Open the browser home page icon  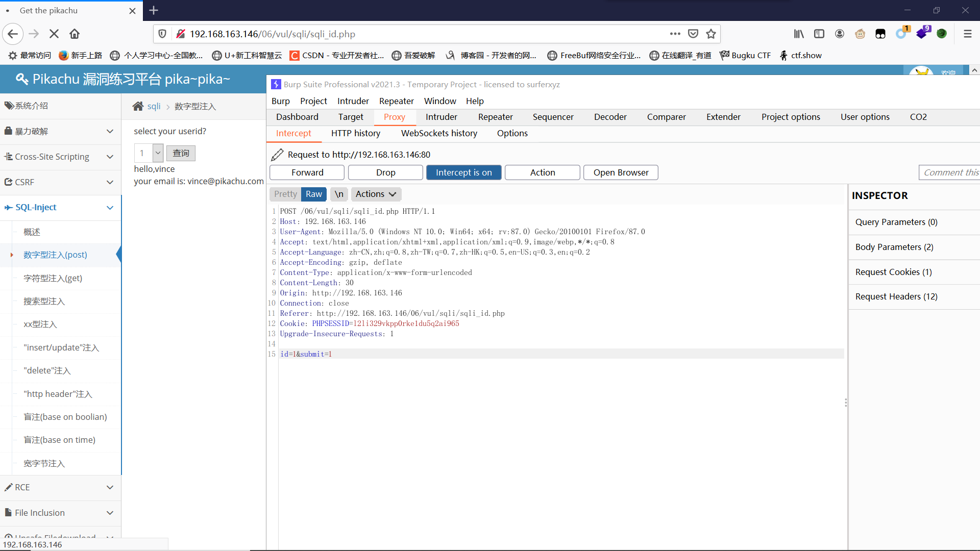tap(75, 34)
